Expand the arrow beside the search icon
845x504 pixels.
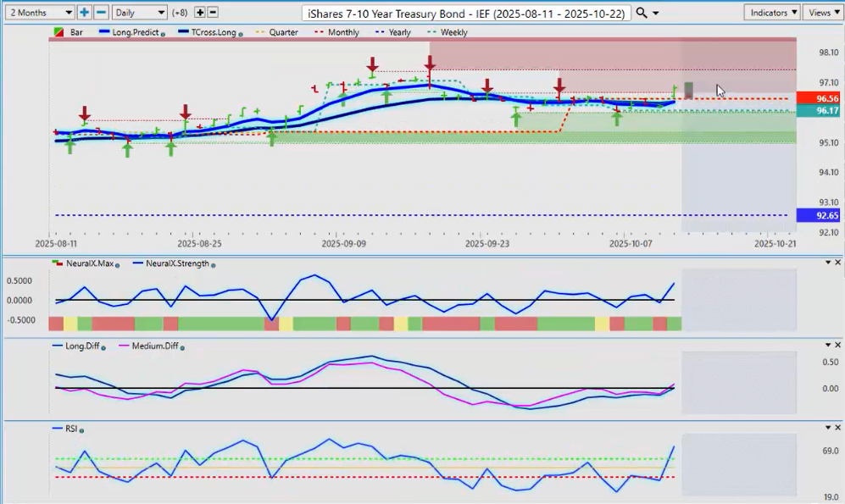click(x=656, y=14)
